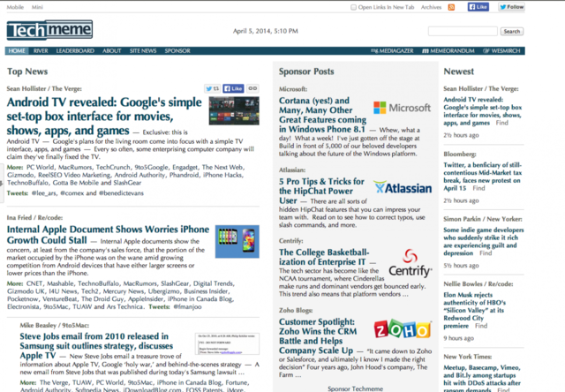This screenshot has width=565, height=392.
Task: Open the LEADERBOARD tab
Action: [x=75, y=51]
